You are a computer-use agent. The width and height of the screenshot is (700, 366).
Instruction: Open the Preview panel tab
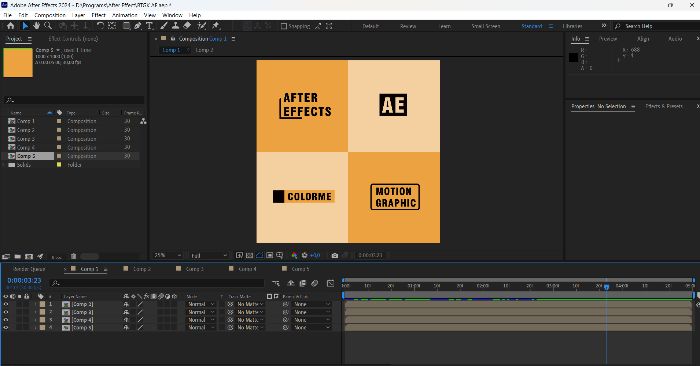(x=608, y=39)
